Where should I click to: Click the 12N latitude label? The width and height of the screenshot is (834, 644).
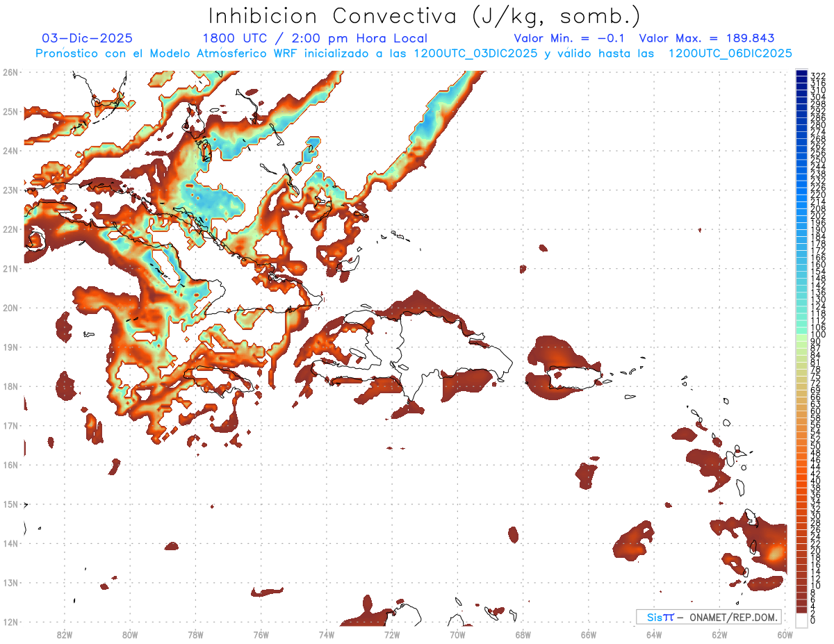[10, 622]
